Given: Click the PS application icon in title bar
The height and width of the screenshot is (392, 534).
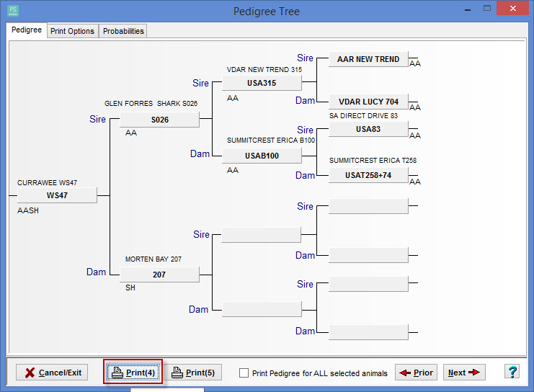Looking at the screenshot, I should (x=12, y=11).
